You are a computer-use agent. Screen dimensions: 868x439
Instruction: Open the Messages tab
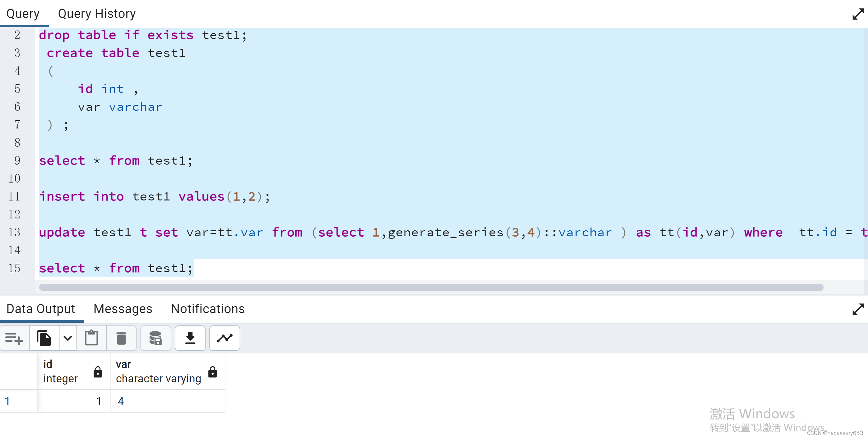[123, 309]
